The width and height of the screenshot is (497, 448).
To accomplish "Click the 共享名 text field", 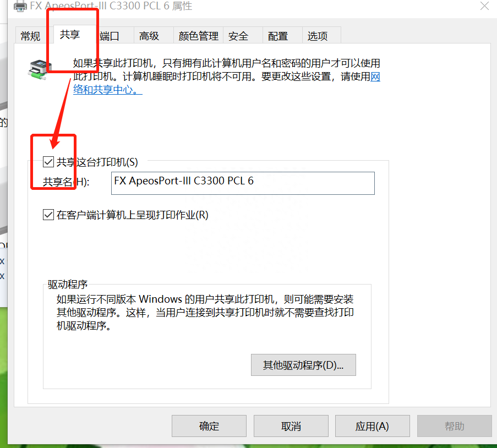I will [242, 183].
